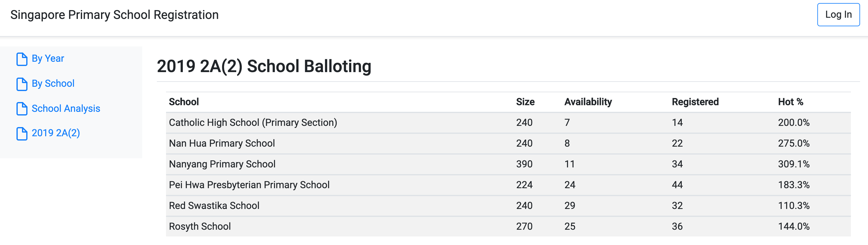868x245 pixels.
Task: Select the Nanyang Primary School row
Action: (x=222, y=164)
